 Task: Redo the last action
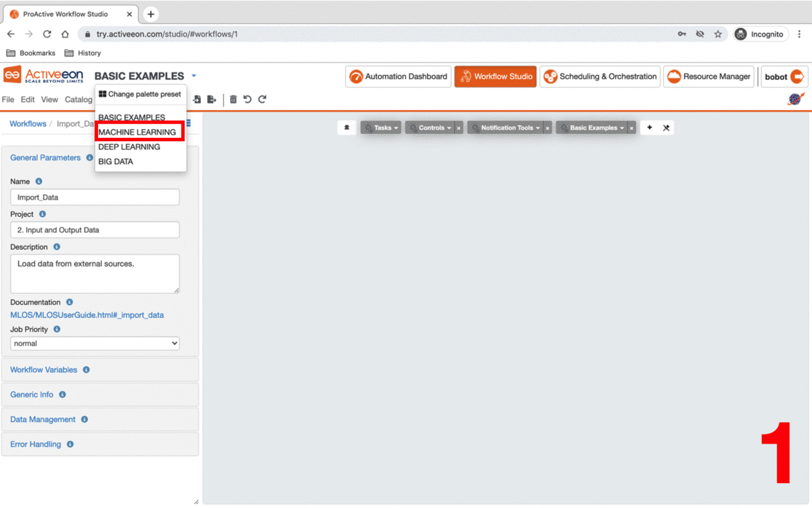click(x=263, y=99)
